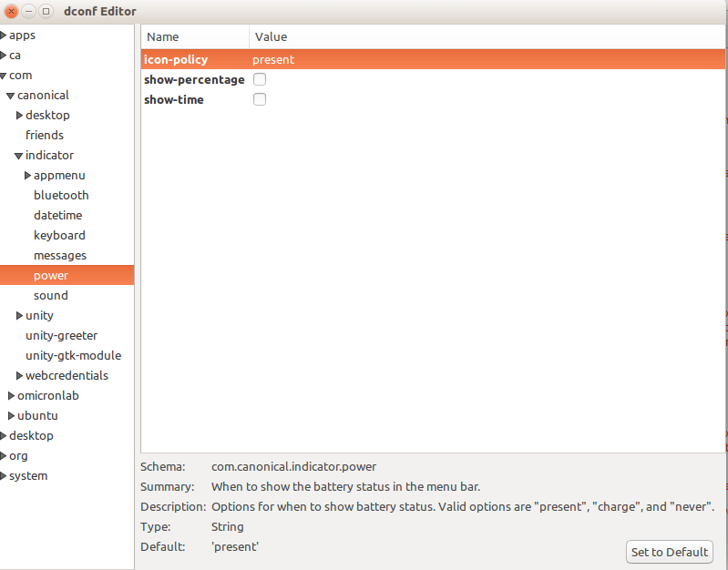Expand the unity tree node arrow

tap(20, 316)
